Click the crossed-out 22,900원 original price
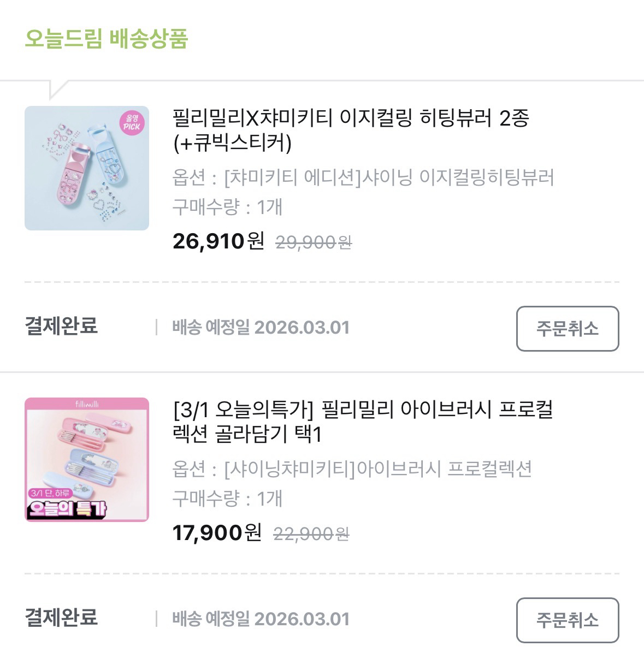The height and width of the screenshot is (658, 644). pyautogui.click(x=311, y=533)
